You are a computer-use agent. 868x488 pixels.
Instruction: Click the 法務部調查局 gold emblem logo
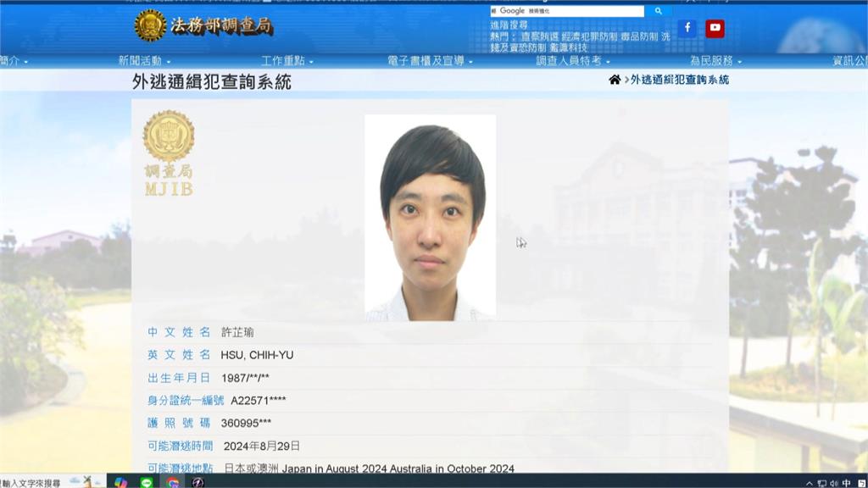click(151, 25)
